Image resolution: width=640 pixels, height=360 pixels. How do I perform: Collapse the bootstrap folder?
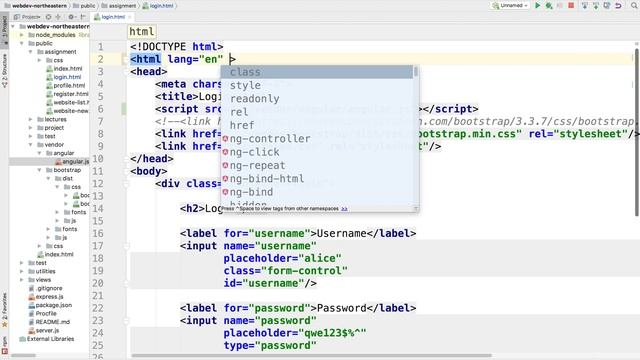click(40, 170)
